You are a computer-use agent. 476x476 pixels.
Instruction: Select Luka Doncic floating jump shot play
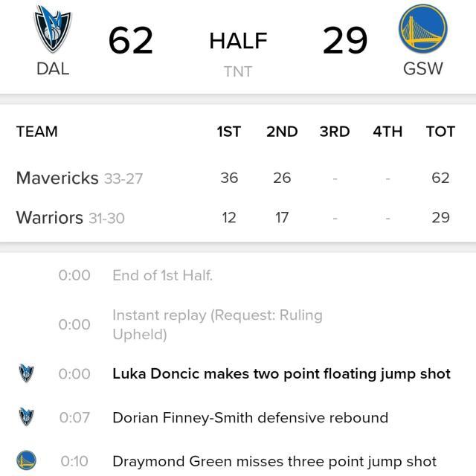point(281,373)
